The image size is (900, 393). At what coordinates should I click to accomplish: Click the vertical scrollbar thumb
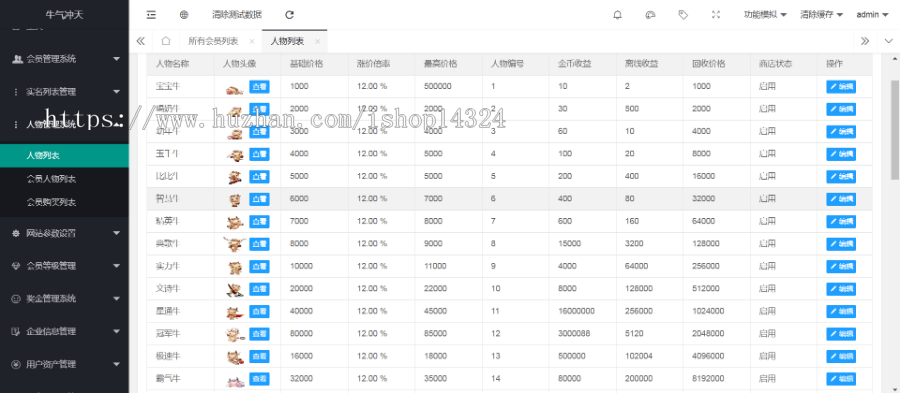[894, 130]
